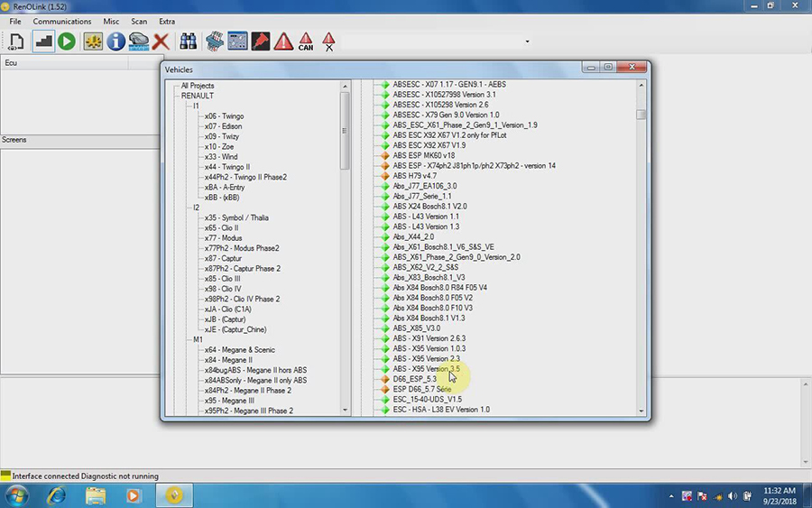
Task: Select the RENAULT tree node
Action: tap(198, 96)
